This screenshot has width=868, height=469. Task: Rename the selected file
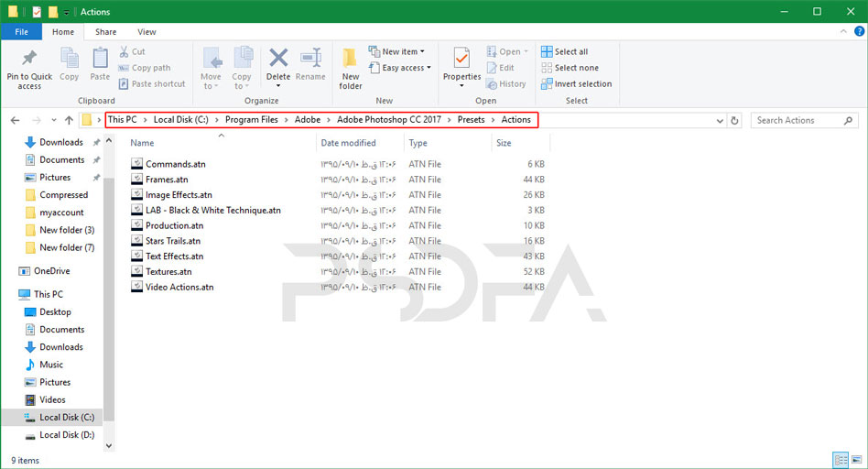[310, 65]
